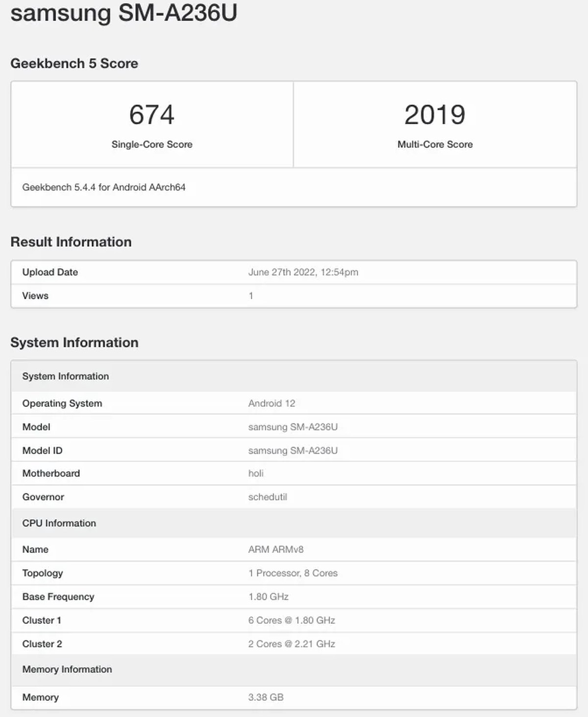Click the Multi-Core Score label
The width and height of the screenshot is (588, 717).
435,144
